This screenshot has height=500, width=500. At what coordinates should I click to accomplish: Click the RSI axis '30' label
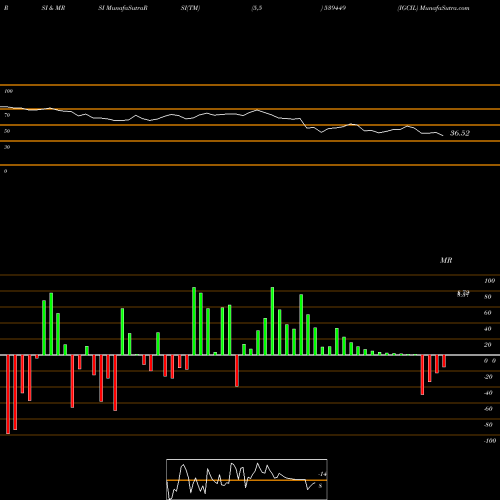pos(7,147)
